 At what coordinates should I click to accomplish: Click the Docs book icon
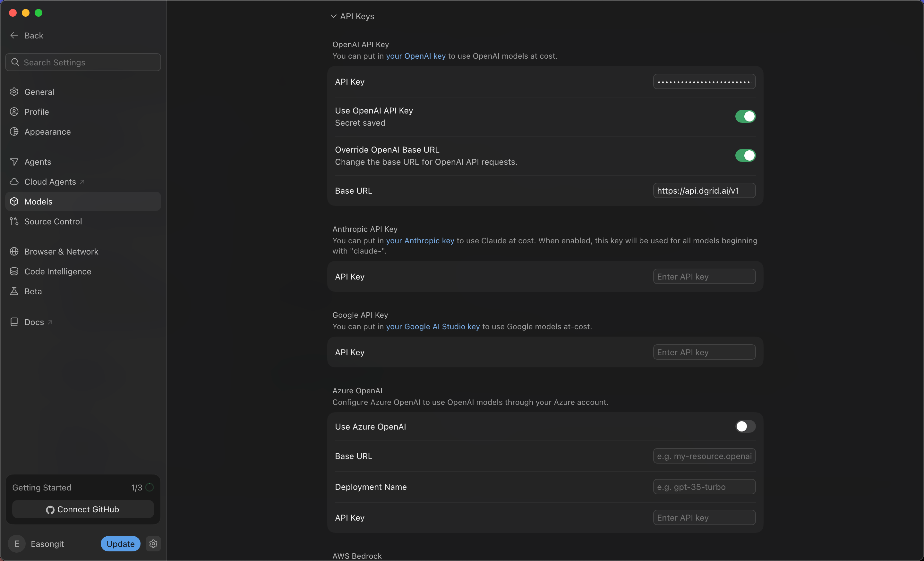coord(14,322)
